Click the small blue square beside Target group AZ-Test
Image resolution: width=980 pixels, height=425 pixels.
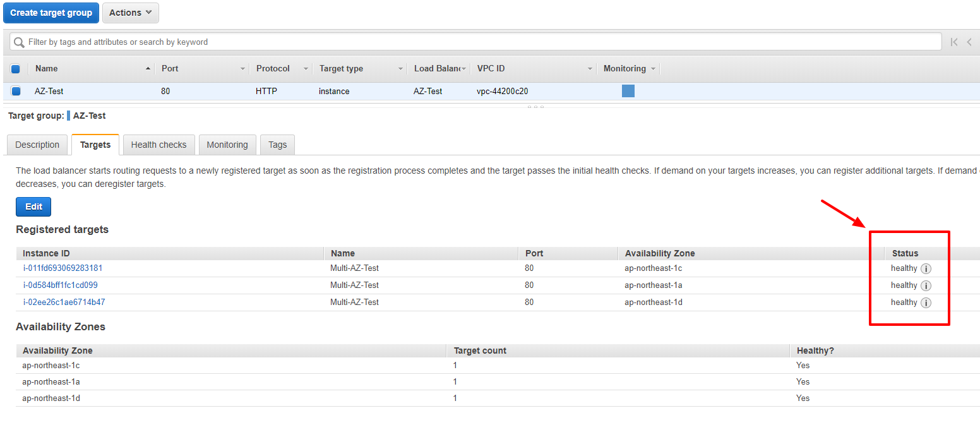click(x=69, y=116)
